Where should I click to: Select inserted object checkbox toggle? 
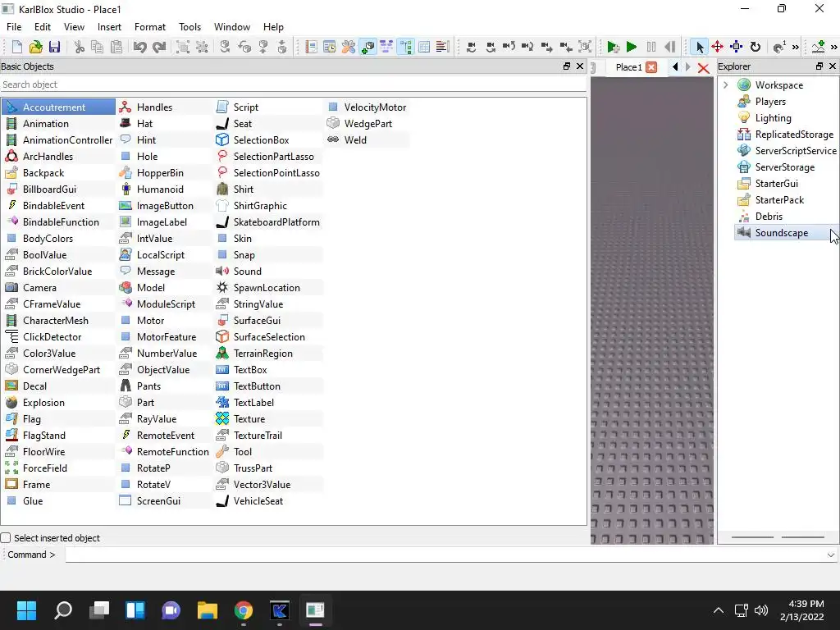6,538
